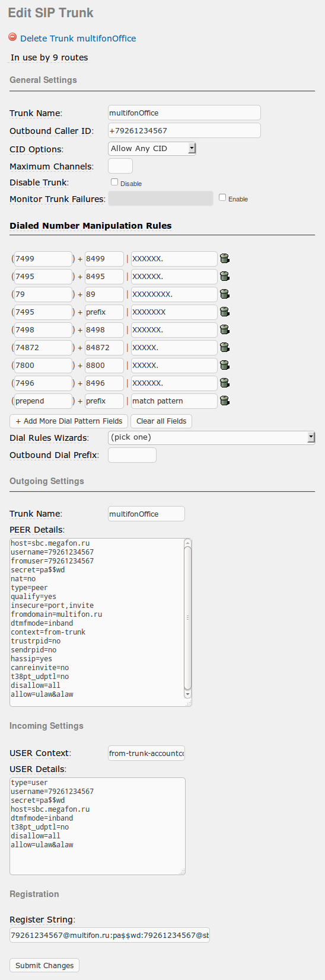
Task: Click the red delete icon beside Delete Trunk
Action: [12, 37]
